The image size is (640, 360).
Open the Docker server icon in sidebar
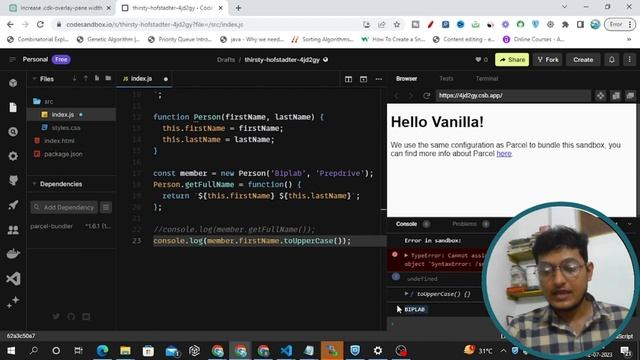(13, 254)
